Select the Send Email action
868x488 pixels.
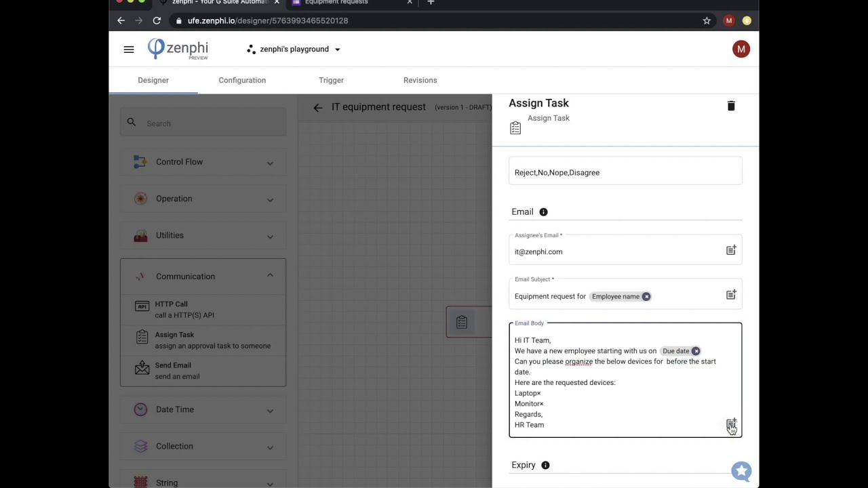click(203, 370)
